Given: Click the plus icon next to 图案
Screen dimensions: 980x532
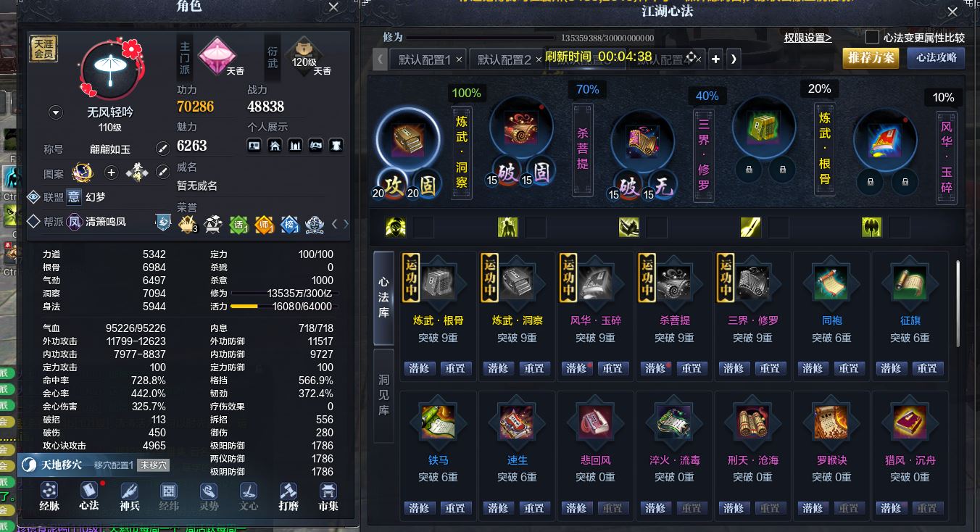Looking at the screenshot, I should click(111, 173).
